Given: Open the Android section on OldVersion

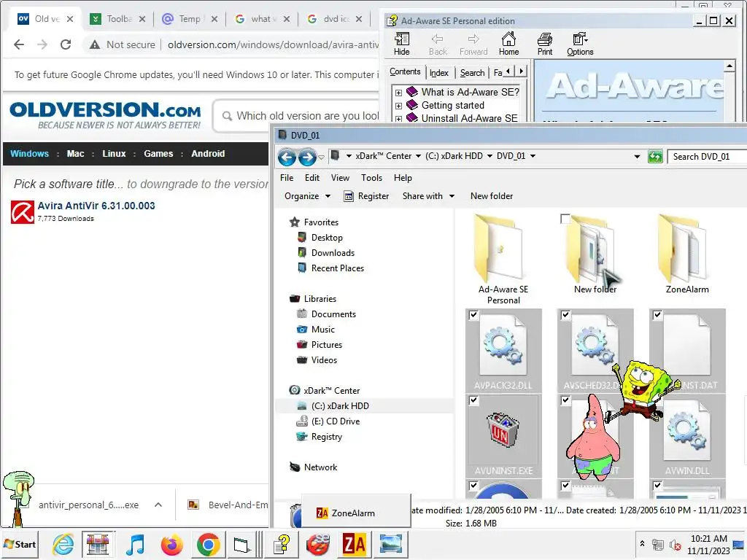Looking at the screenshot, I should point(208,154).
